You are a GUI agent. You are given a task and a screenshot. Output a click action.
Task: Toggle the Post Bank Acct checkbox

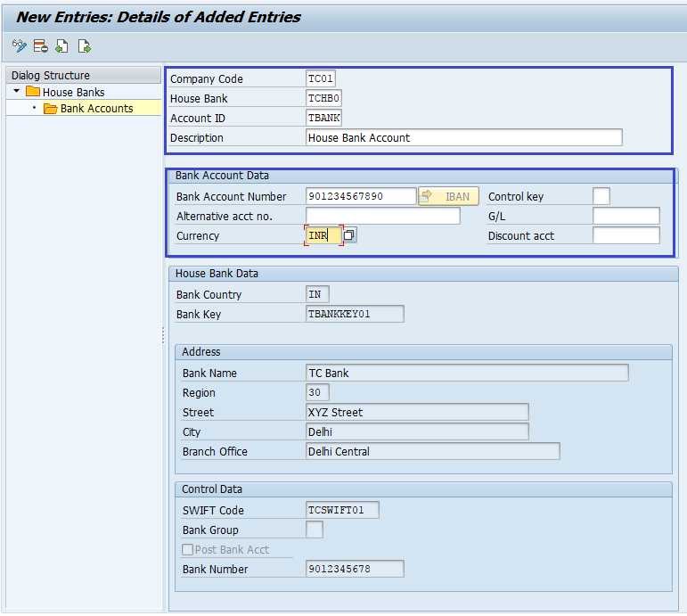(x=187, y=549)
